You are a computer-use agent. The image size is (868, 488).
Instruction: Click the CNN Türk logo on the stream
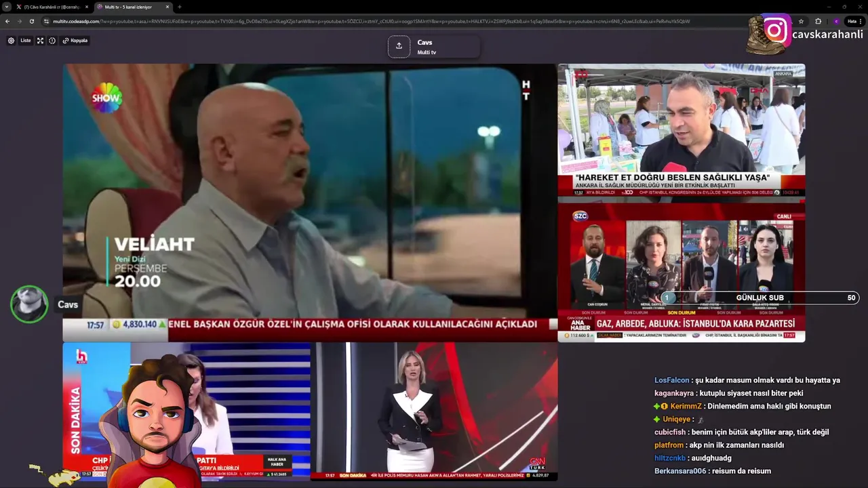point(537,464)
